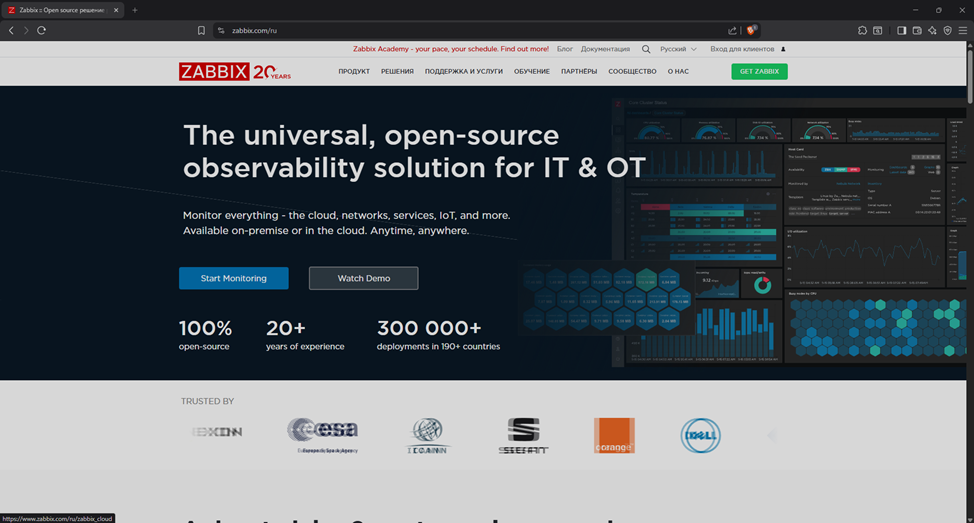
Task: Open the ПОДДЕРЖКА И УСЛУГИ menu
Action: (x=464, y=71)
